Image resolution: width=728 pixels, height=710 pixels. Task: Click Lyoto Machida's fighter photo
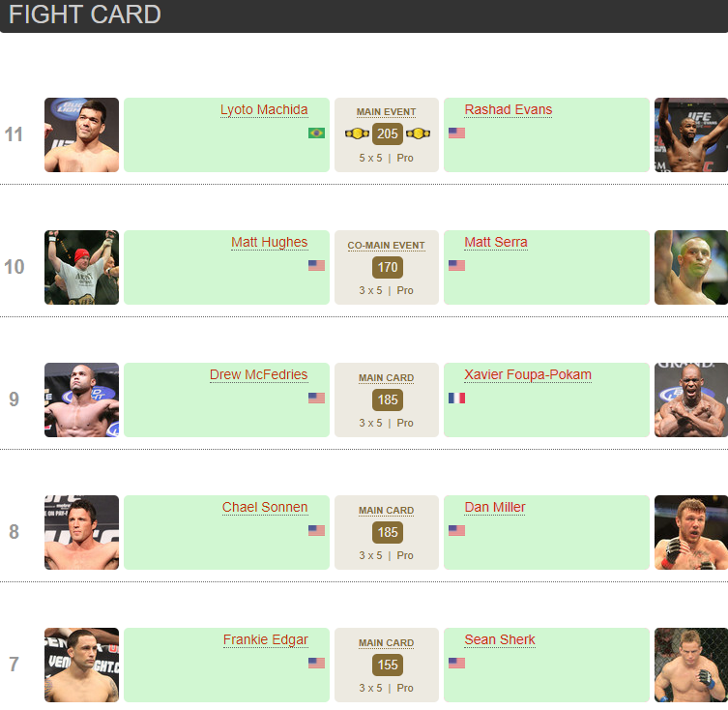tap(81, 134)
